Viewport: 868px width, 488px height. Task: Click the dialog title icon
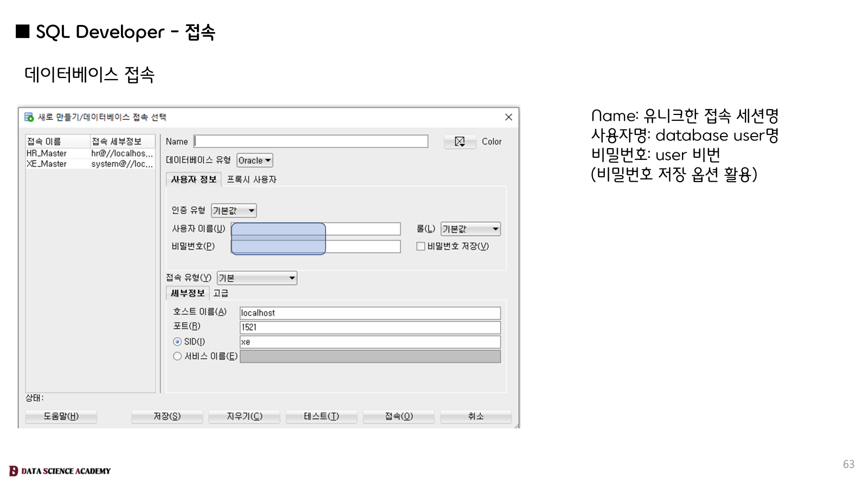click(x=29, y=117)
